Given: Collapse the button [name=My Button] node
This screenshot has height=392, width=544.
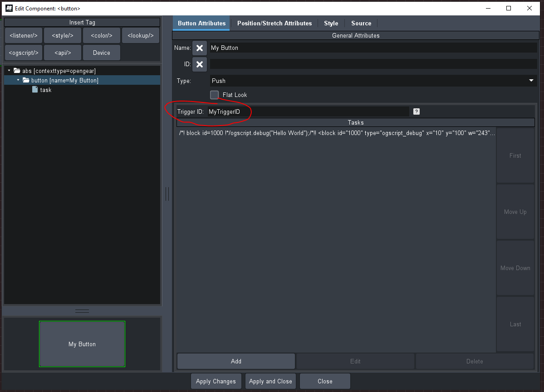Looking at the screenshot, I should [x=17, y=80].
